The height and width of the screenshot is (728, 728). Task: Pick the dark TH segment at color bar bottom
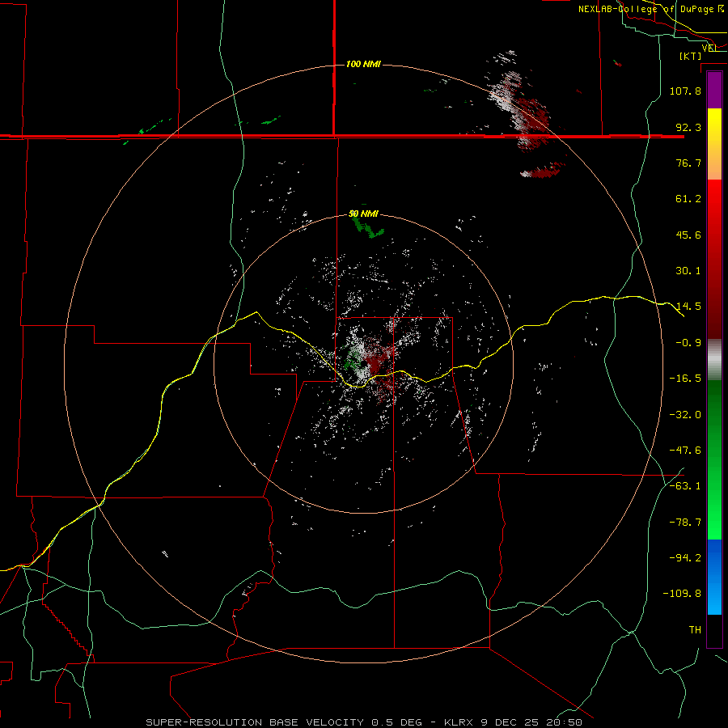click(714, 631)
